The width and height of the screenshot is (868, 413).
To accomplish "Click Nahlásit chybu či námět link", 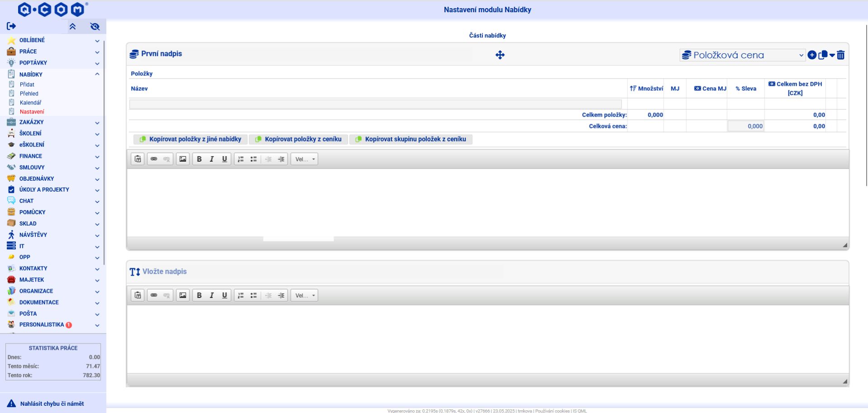I will tap(52, 404).
